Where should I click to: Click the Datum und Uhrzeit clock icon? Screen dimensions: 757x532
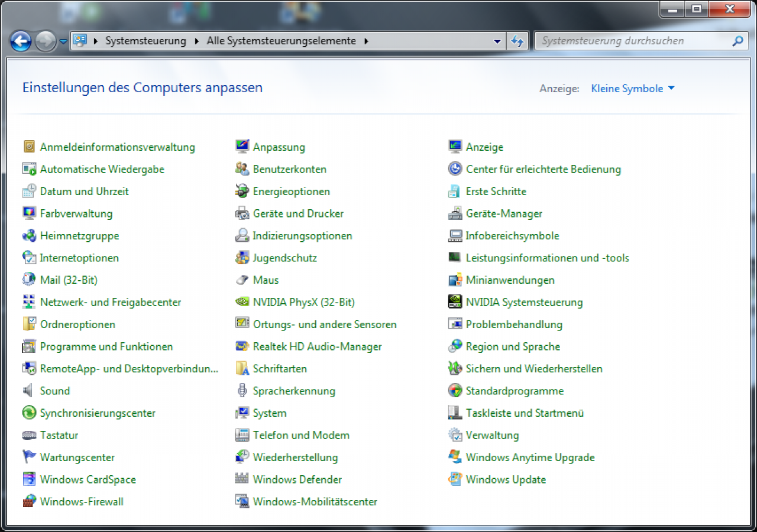click(x=29, y=191)
